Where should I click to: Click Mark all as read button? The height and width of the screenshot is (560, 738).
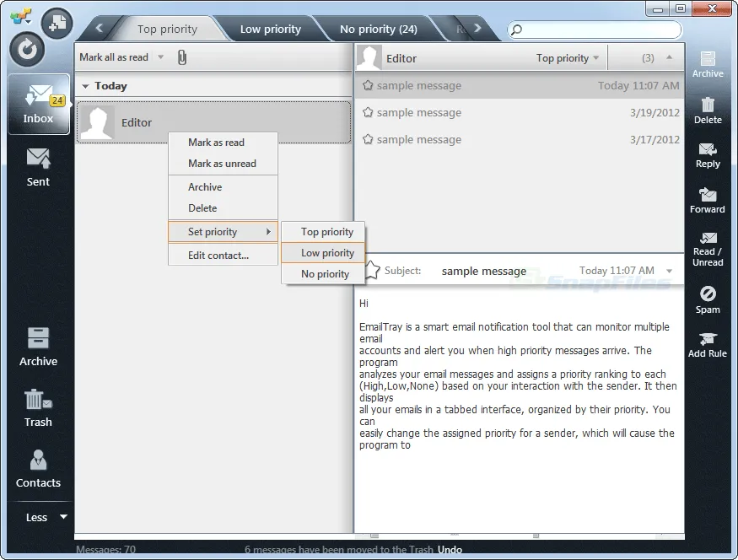coord(114,57)
